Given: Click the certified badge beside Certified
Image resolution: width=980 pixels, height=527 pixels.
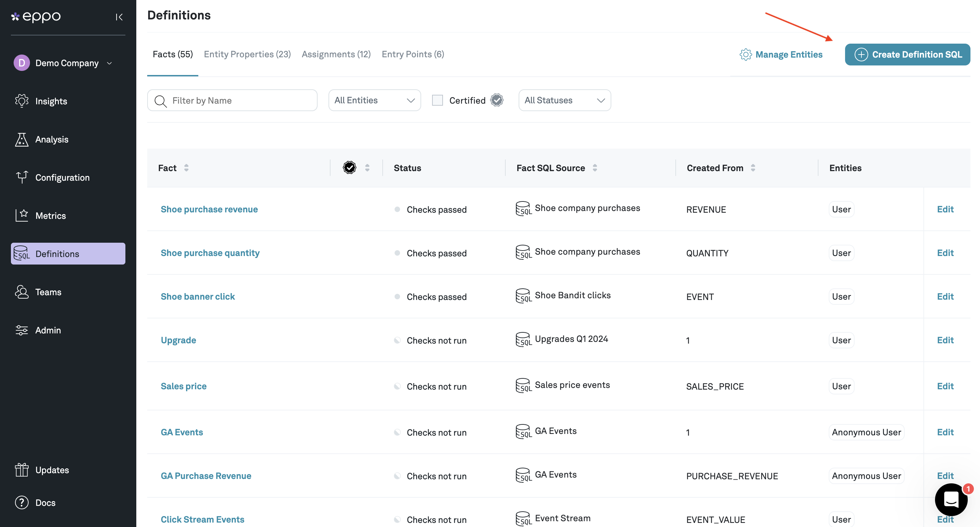Looking at the screenshot, I should [497, 100].
